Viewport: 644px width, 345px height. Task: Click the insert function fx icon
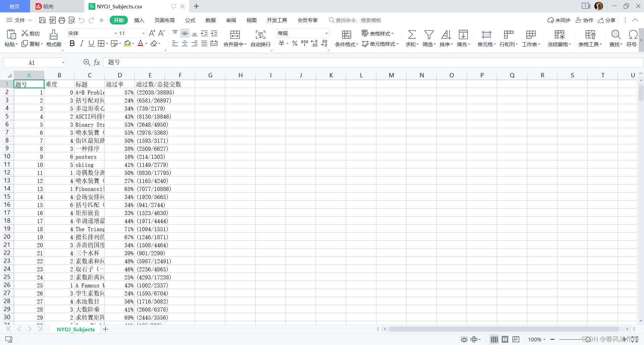coord(97,62)
